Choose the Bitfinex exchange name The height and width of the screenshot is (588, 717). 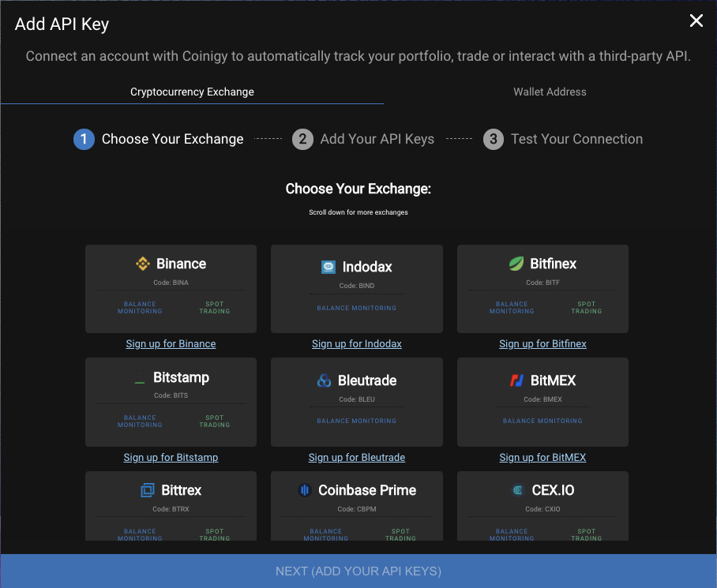click(x=554, y=264)
